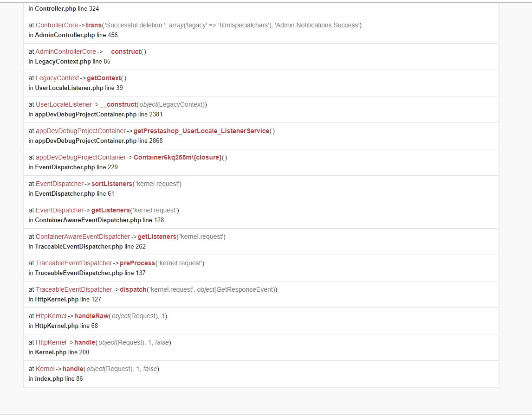Click __construct after AdminControllerCore
532x416 pixels.
[123, 51]
